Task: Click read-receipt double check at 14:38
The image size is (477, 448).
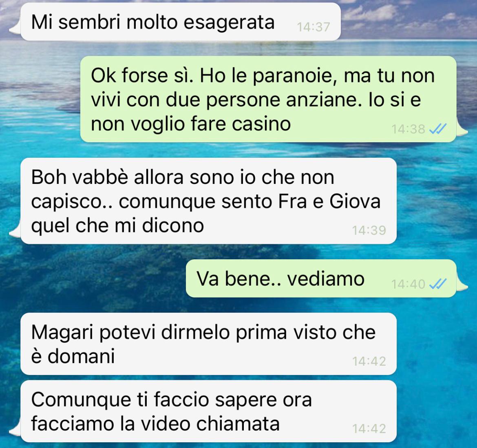Action: click(x=437, y=129)
